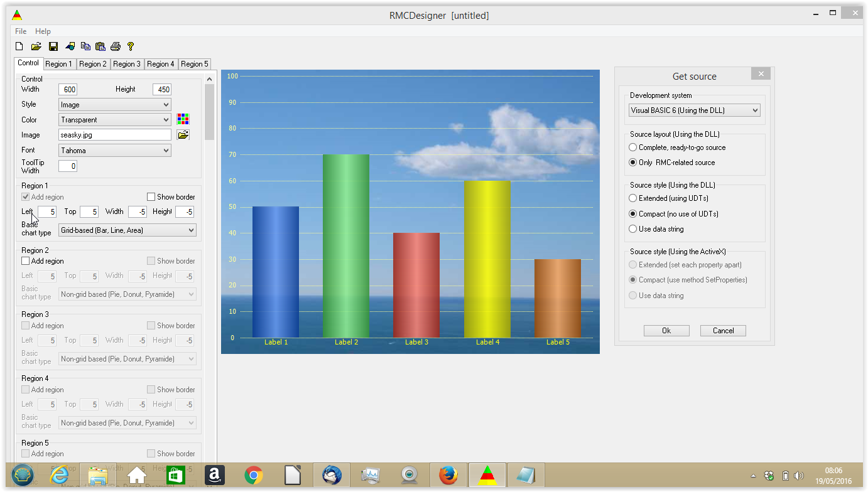Open the Style dropdown showing Image
Image resolution: width=868 pixels, height=492 pixels.
(114, 105)
